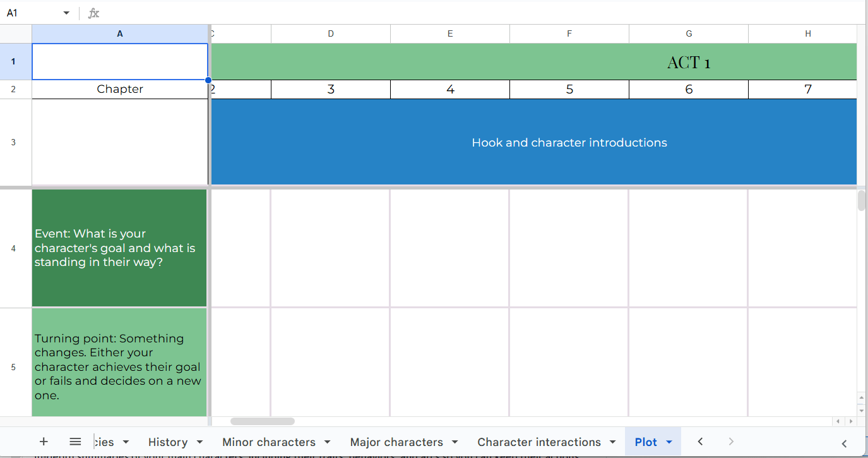Select the cell containing 'Chapter'
The image size is (868, 458).
tap(119, 89)
